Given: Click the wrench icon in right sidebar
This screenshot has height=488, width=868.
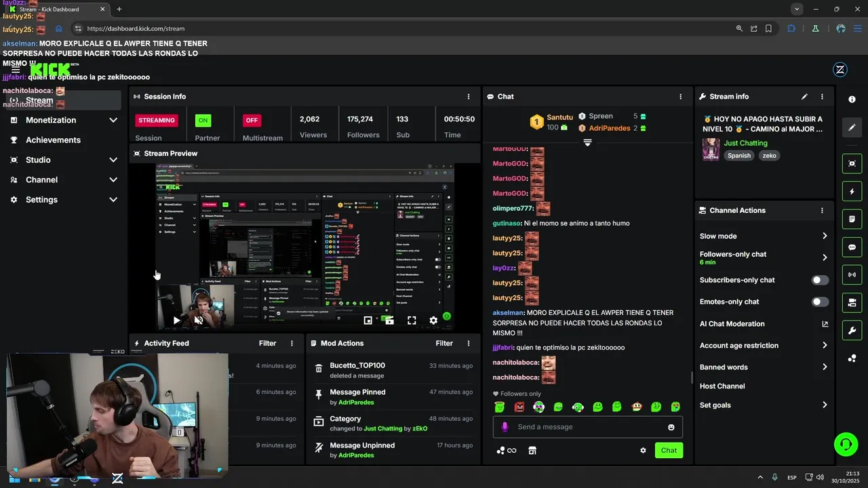Looking at the screenshot, I should (852, 331).
